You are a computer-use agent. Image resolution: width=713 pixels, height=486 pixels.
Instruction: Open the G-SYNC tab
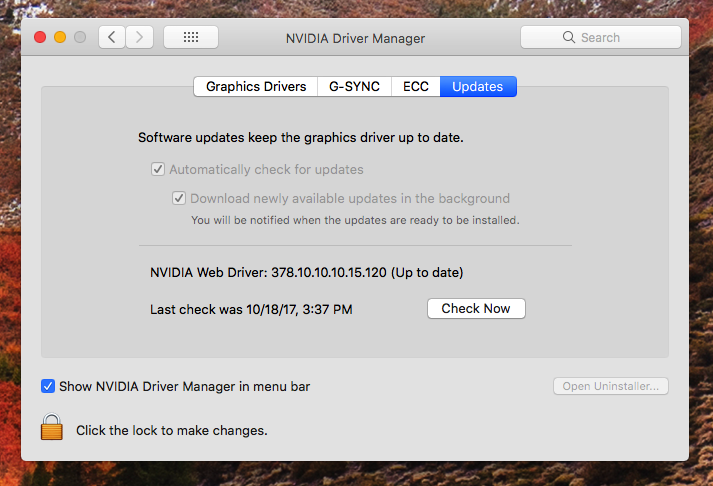point(354,86)
